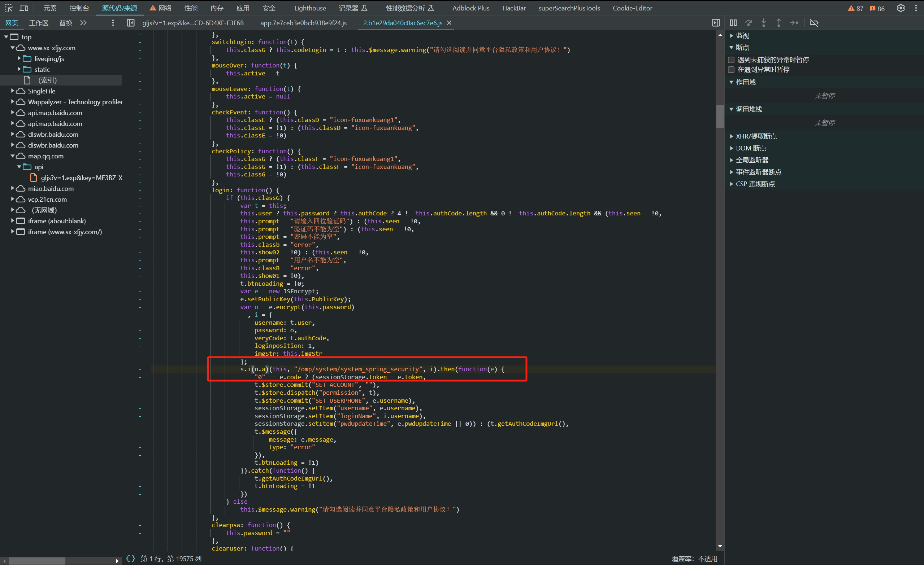Click the warning triangle icon beside the 网络 tab

pos(153,8)
